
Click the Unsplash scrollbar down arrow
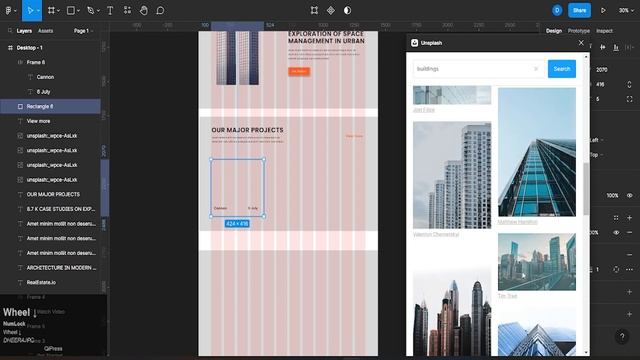(x=587, y=352)
